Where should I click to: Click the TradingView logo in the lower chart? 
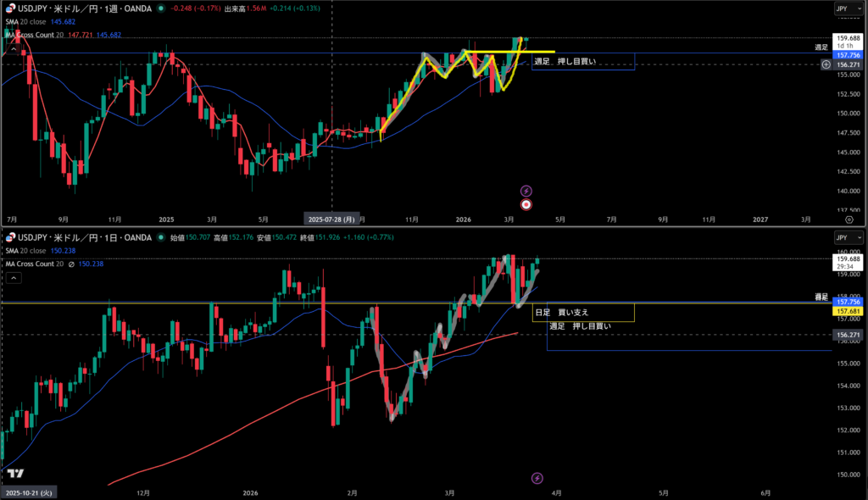click(14, 474)
